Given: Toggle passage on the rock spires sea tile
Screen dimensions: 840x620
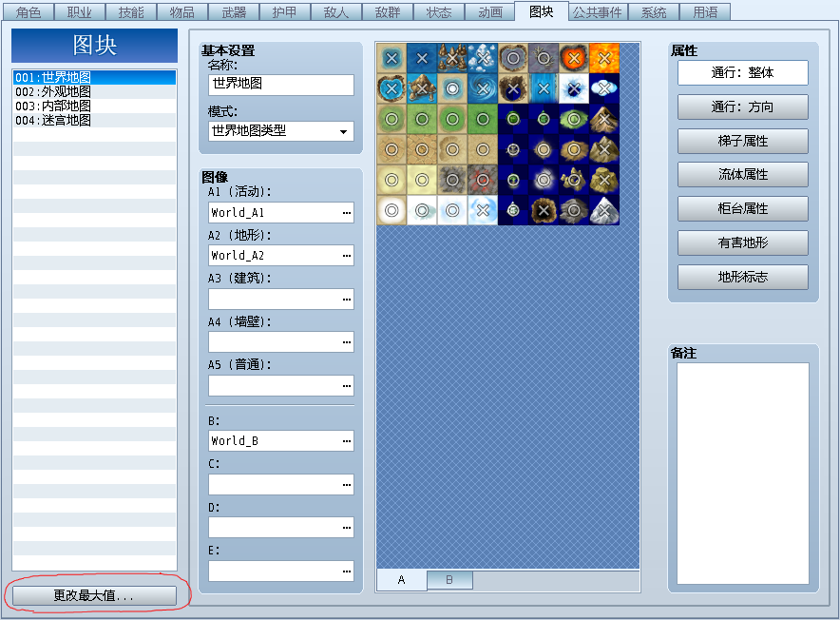Looking at the screenshot, I should click(x=452, y=58).
